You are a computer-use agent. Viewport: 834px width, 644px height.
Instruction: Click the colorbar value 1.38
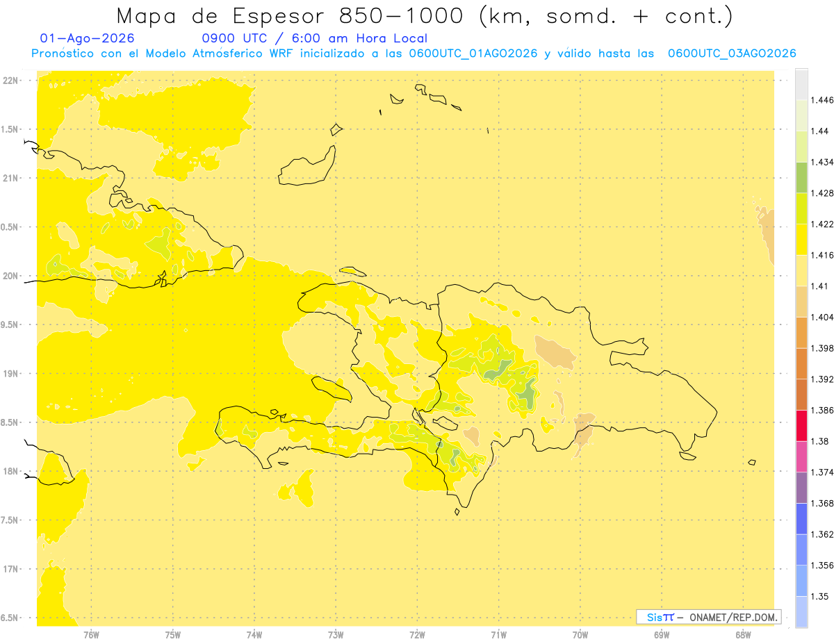(819, 441)
